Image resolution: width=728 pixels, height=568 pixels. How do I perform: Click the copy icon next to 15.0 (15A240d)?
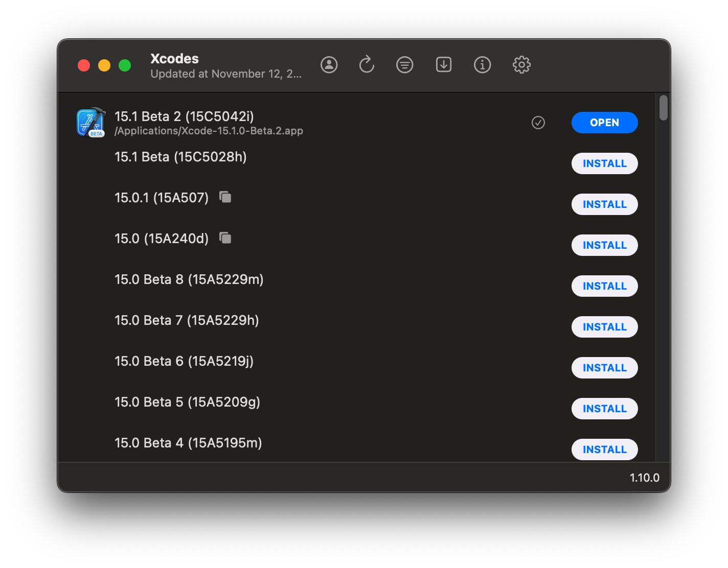click(225, 238)
